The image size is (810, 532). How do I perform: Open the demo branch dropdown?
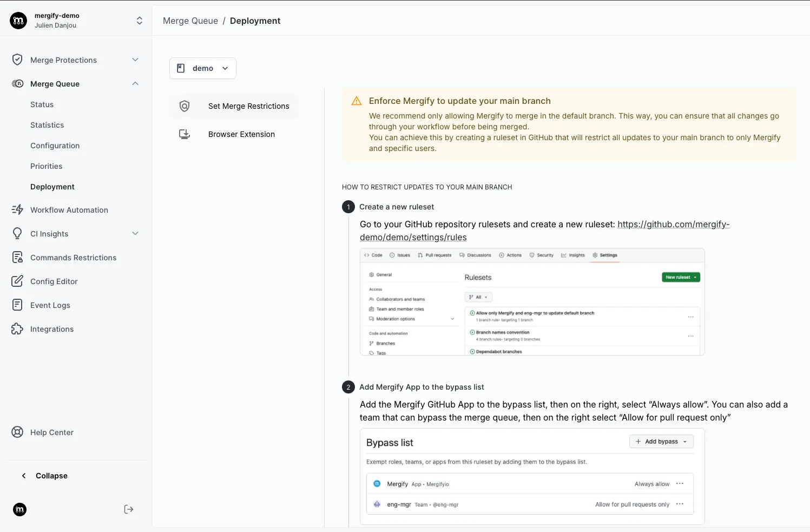click(203, 68)
